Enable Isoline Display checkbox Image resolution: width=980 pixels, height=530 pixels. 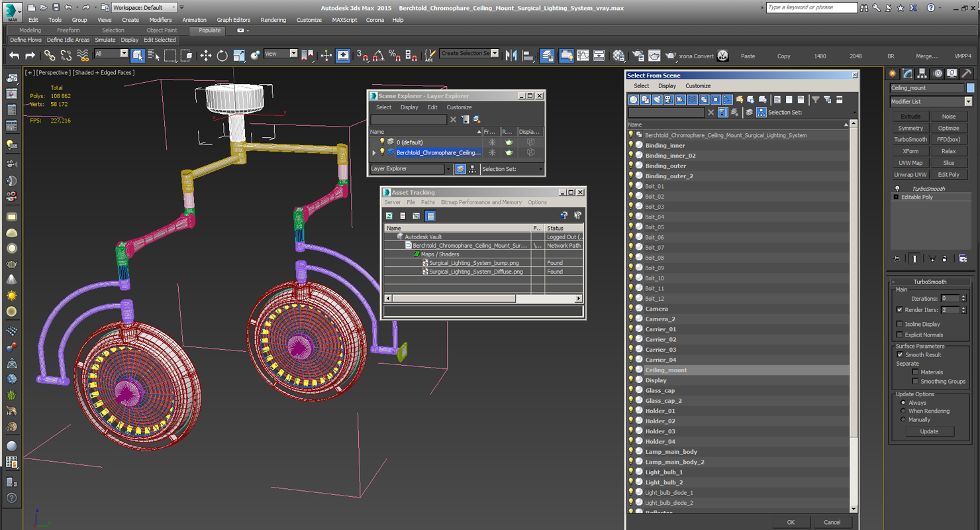[x=899, y=324]
